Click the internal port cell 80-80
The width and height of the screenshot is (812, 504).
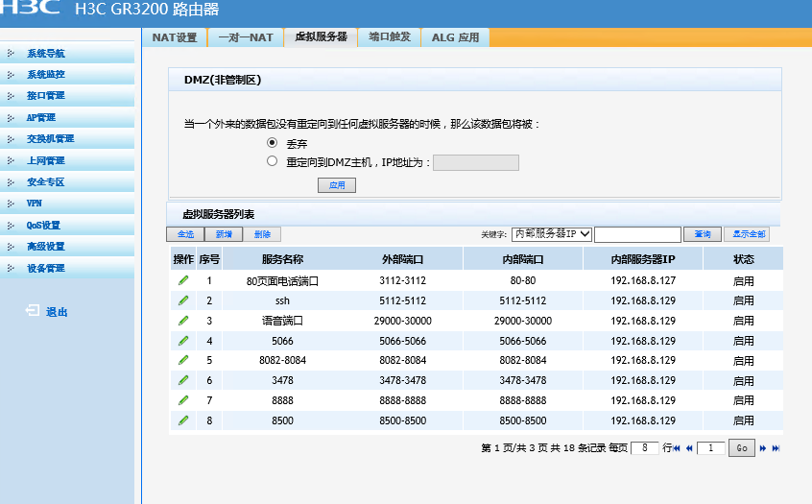point(523,280)
